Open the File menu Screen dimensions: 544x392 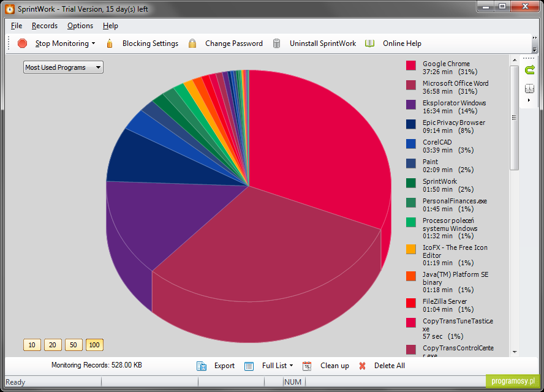pyautogui.click(x=17, y=26)
